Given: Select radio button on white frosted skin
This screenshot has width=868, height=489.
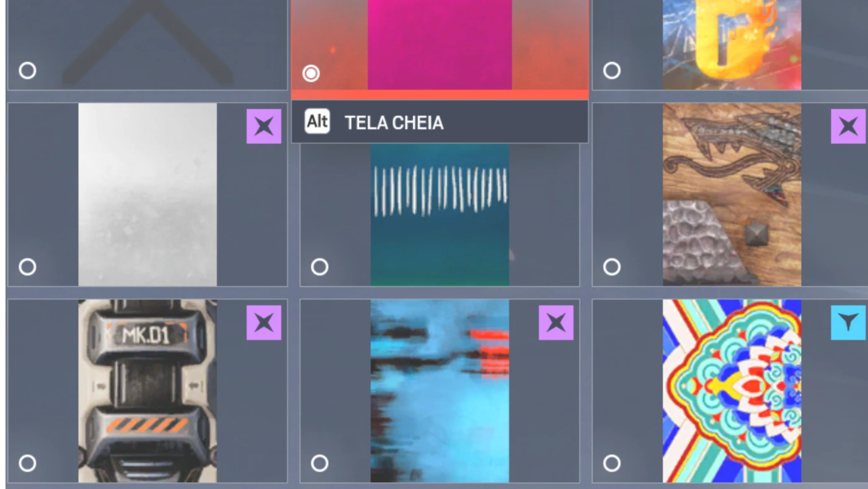Looking at the screenshot, I should click(x=27, y=267).
